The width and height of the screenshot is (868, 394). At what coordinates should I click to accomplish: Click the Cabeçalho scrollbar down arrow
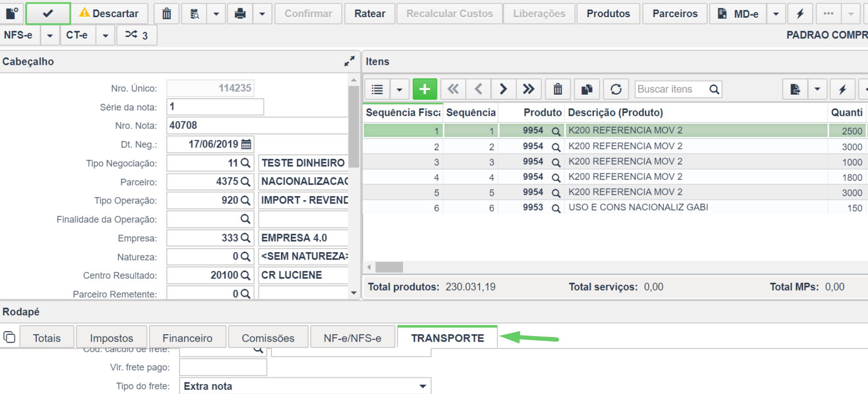[x=354, y=293]
